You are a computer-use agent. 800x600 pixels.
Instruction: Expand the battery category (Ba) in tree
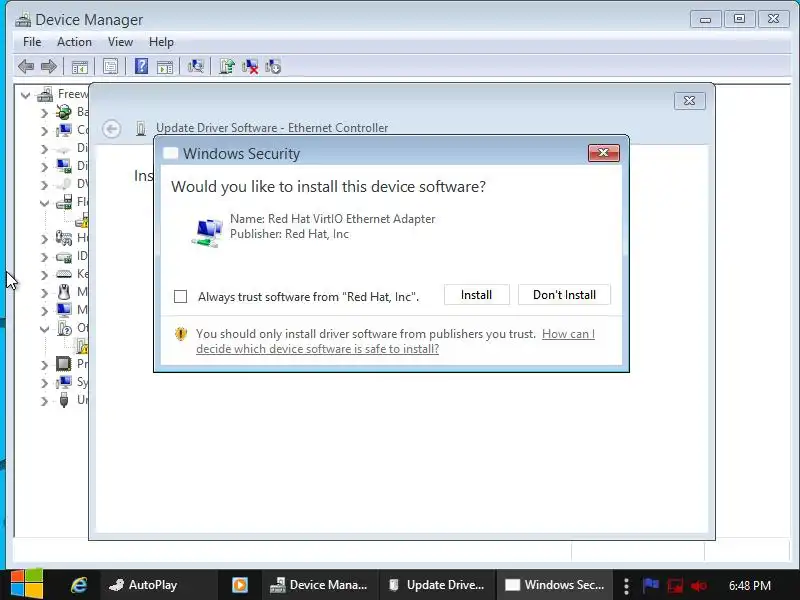click(x=44, y=113)
